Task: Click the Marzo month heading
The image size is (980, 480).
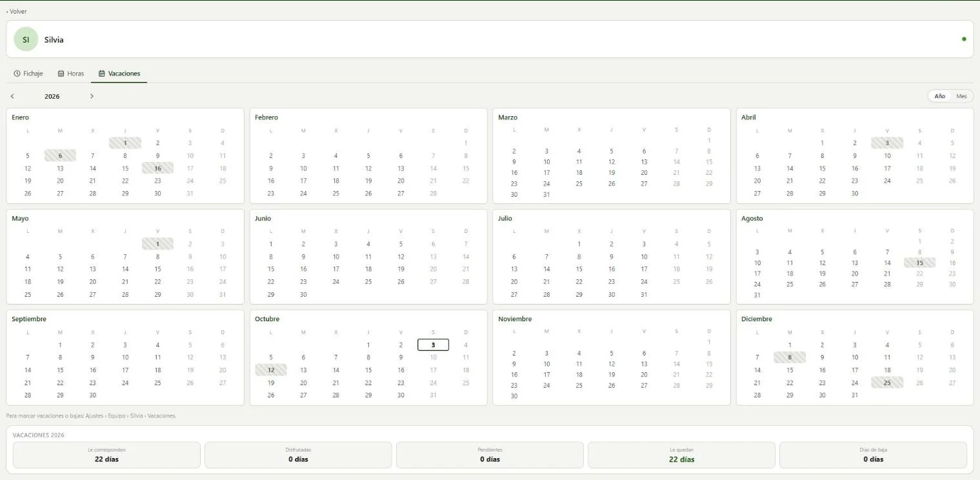Action: (508, 117)
